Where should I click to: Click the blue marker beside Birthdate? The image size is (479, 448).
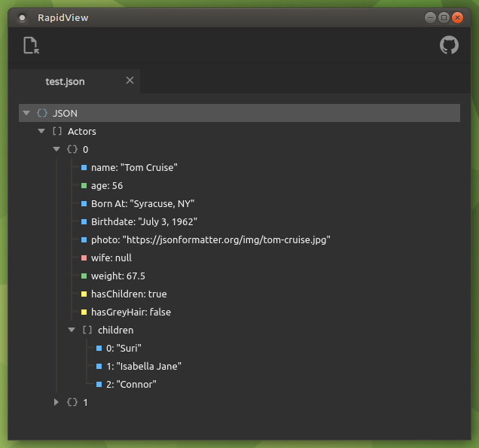84,221
